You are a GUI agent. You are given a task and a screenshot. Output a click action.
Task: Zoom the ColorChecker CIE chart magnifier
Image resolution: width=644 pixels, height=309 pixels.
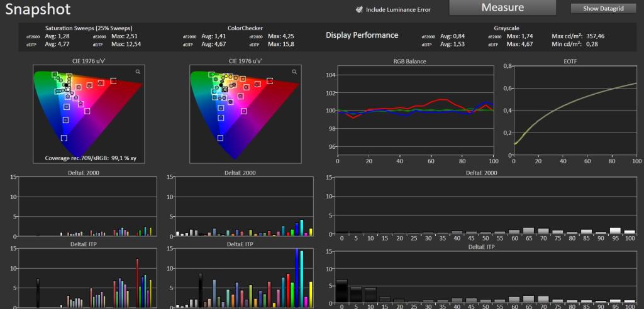[294, 72]
